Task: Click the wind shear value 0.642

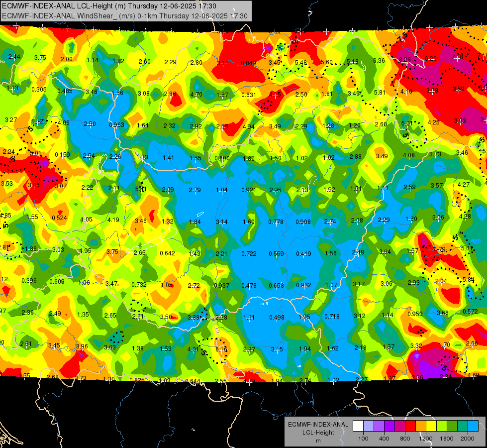Action: click(168, 253)
